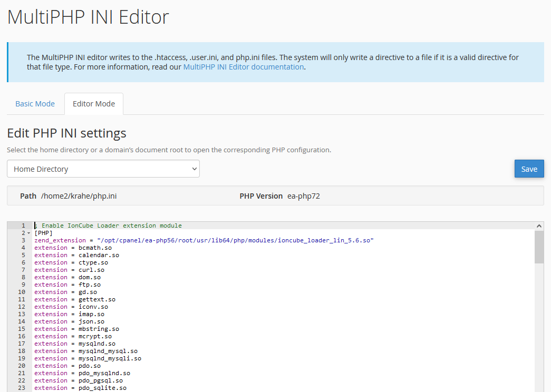Switch to the Basic Mode tab
This screenshot has width=551, height=392.
35,104
